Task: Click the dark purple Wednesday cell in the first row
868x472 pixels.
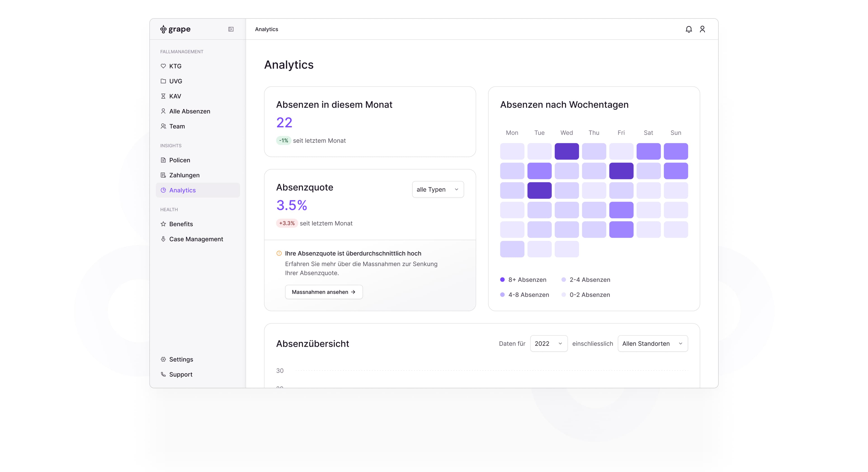Action: click(566, 151)
